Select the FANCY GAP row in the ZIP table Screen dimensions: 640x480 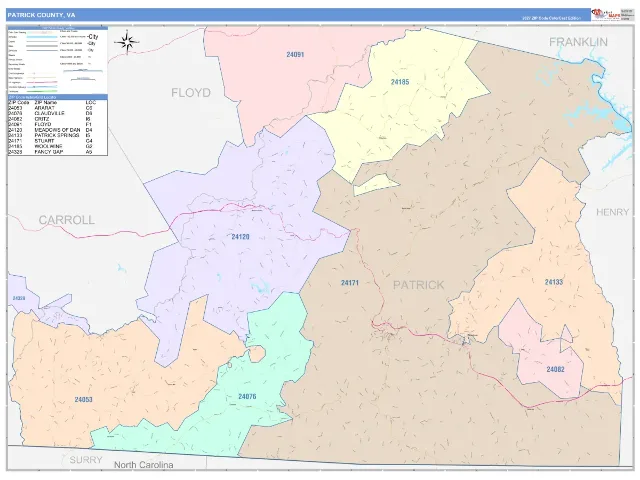pyautogui.click(x=58, y=152)
